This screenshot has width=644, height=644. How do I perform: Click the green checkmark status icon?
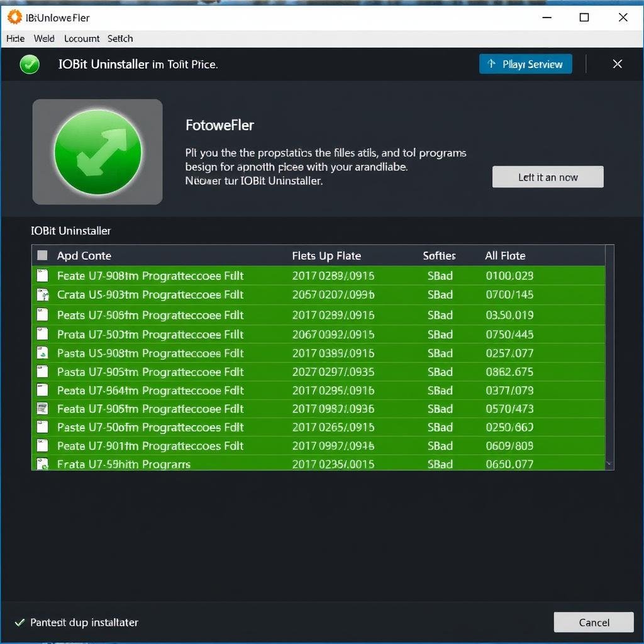(x=30, y=65)
